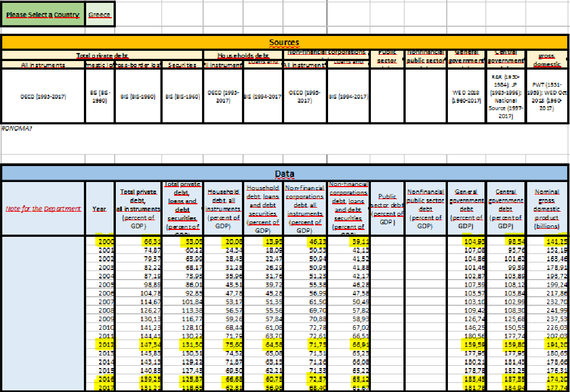The width and height of the screenshot is (570, 392).
Task: Select the 'Public sector debt' data header
Action: coord(387,209)
